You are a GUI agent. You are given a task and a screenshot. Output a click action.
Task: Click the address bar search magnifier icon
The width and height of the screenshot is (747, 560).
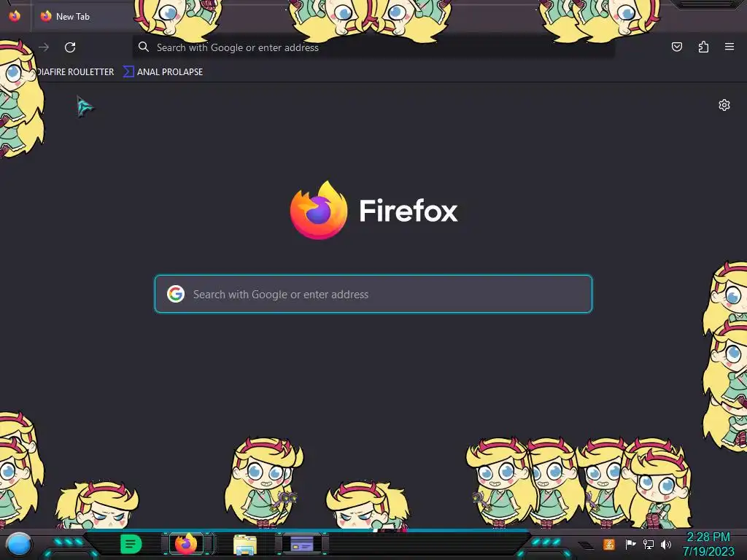pos(144,47)
